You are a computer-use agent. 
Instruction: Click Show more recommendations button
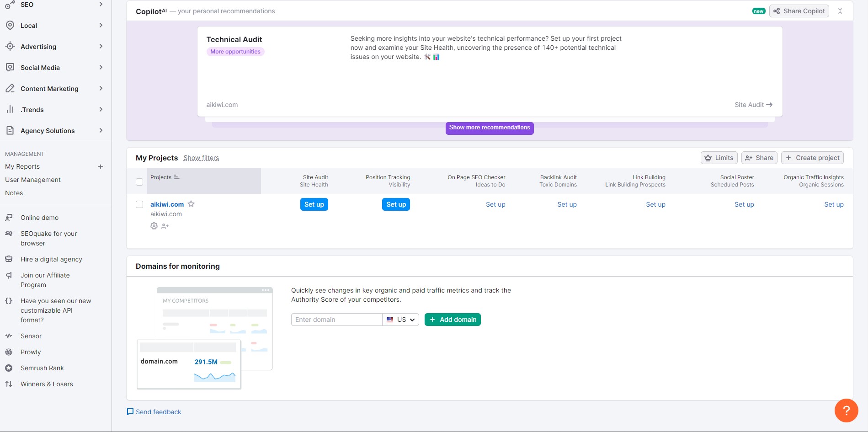pos(490,128)
